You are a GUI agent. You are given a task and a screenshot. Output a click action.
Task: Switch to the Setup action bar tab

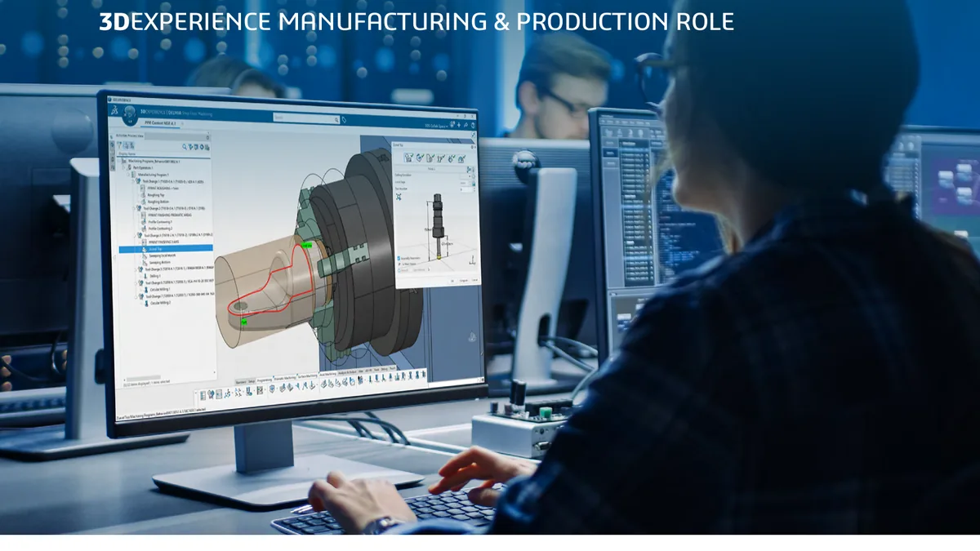252,381
